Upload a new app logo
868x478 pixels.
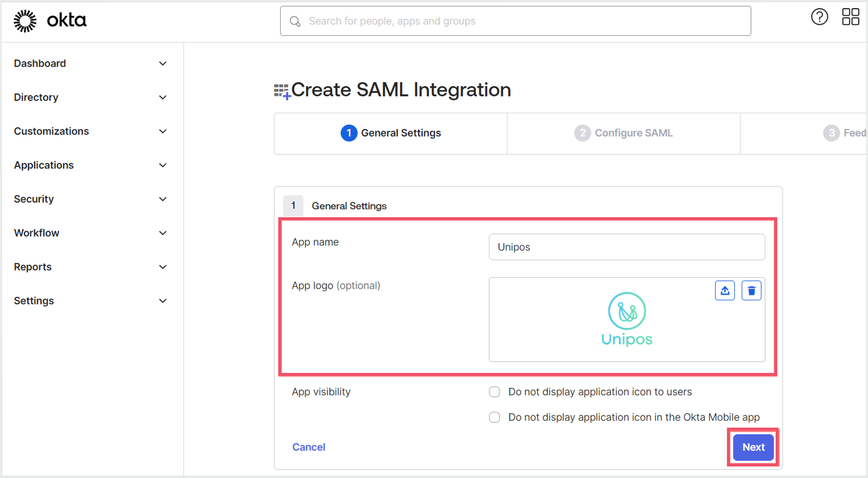coord(725,290)
